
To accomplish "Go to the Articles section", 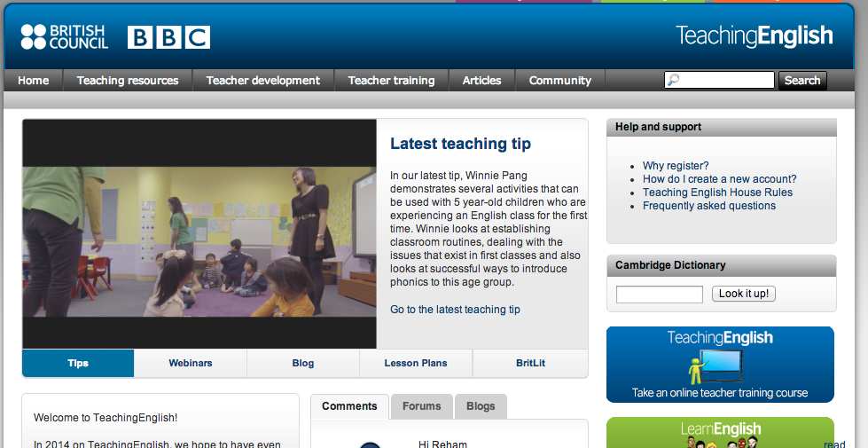I will pyautogui.click(x=481, y=81).
